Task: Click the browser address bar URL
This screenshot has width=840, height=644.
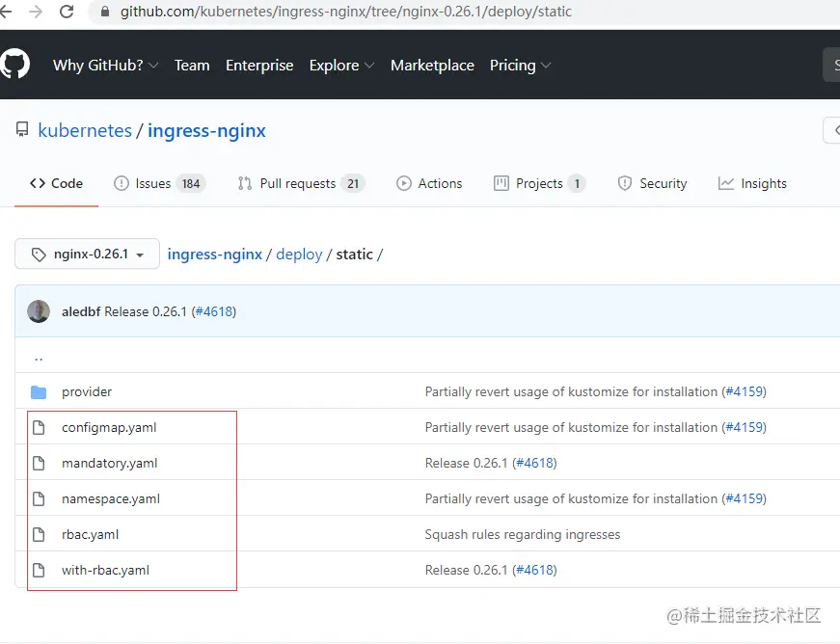Action: (346, 12)
